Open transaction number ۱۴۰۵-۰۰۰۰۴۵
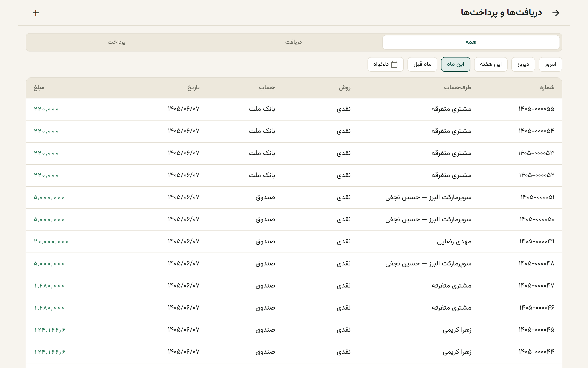Viewport: 588px width, 368px height. (x=294, y=330)
